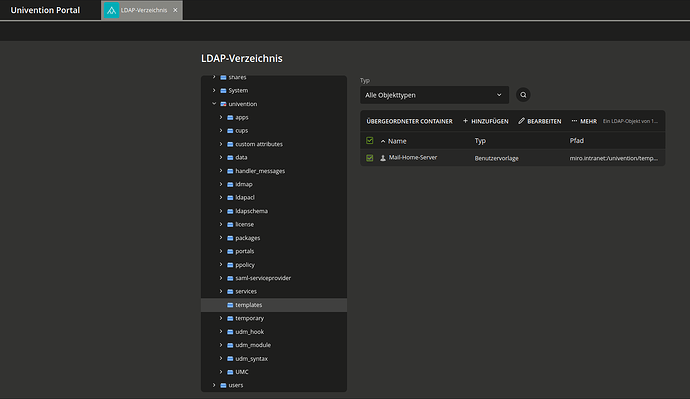Click the idmap folder icon
The height and width of the screenshot is (399, 690).
coord(230,184)
